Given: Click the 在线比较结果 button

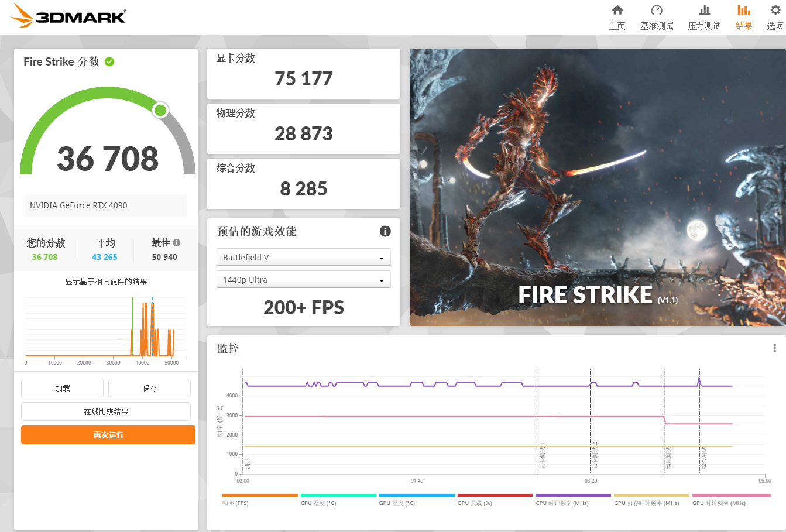Looking at the screenshot, I should coord(106,411).
